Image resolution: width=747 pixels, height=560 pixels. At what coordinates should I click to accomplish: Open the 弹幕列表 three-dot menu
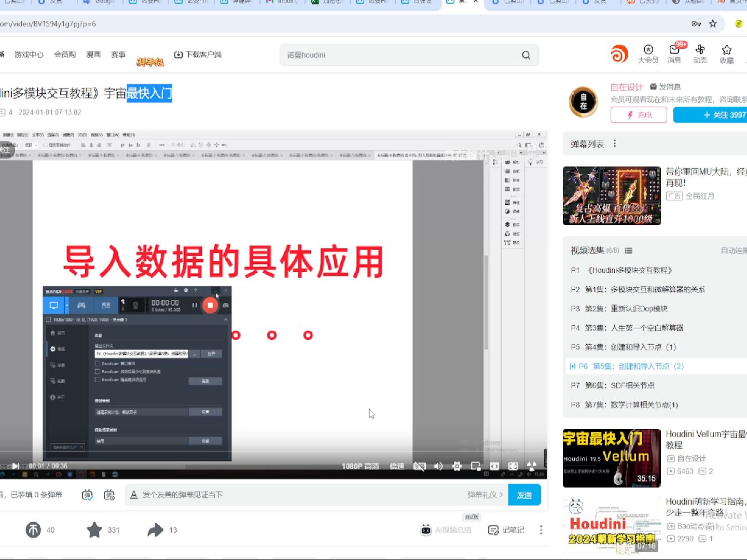pyautogui.click(x=615, y=144)
